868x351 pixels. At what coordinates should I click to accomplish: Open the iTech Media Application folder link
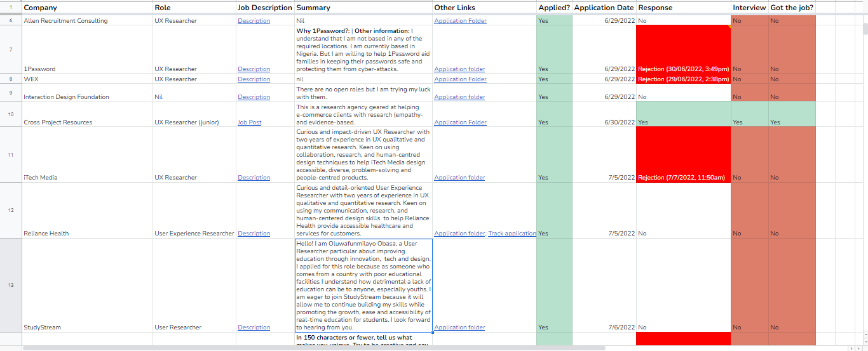[x=459, y=178]
